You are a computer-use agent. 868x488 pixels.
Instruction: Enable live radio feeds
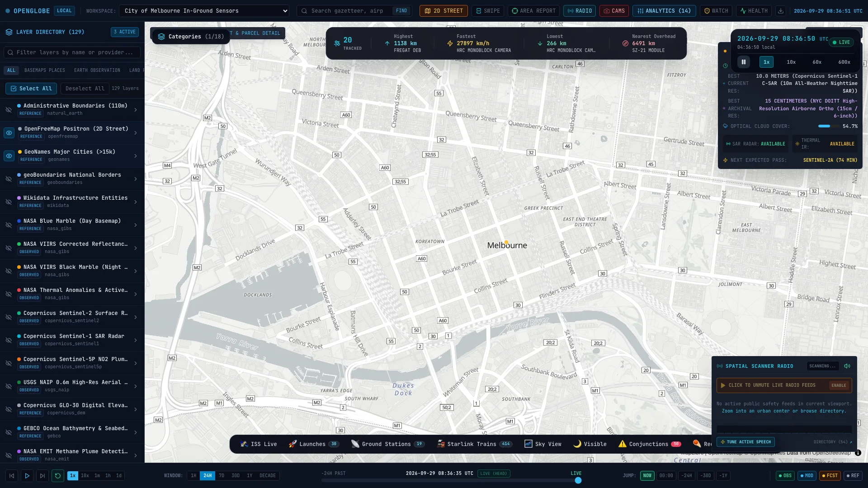tap(839, 385)
